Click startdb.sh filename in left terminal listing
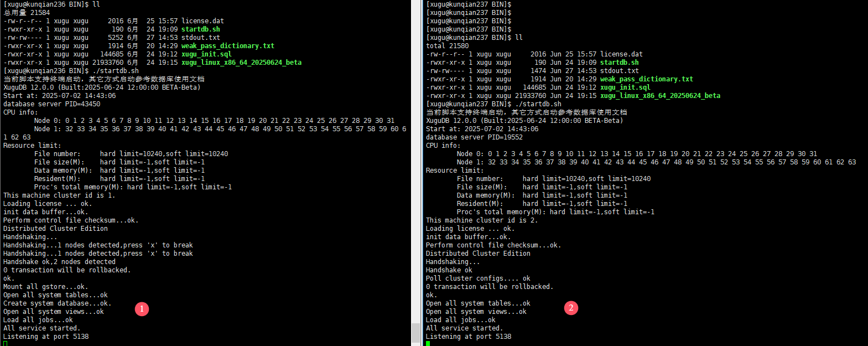 (200, 29)
